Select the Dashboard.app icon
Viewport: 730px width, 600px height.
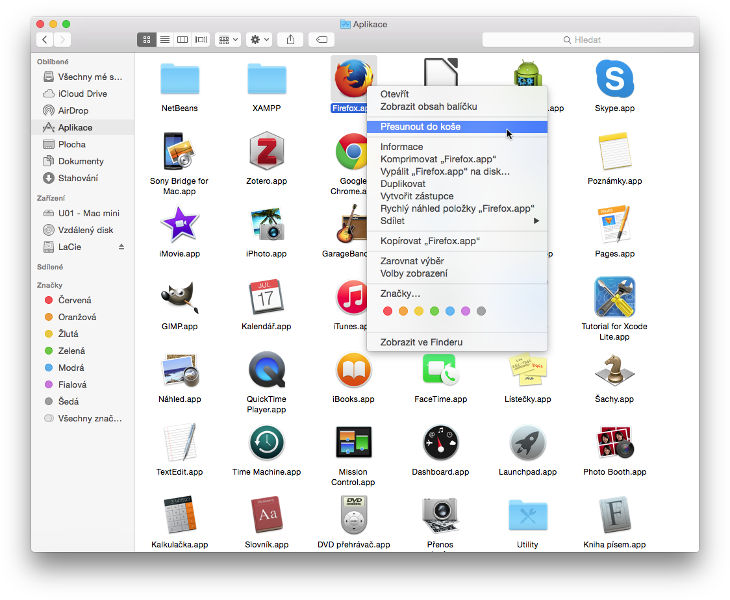point(440,442)
